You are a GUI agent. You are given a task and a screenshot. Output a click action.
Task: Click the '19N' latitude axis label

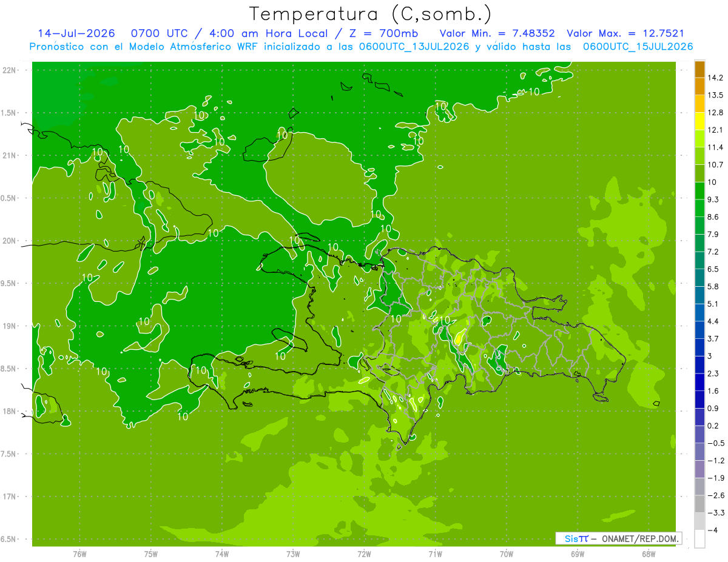[10, 326]
